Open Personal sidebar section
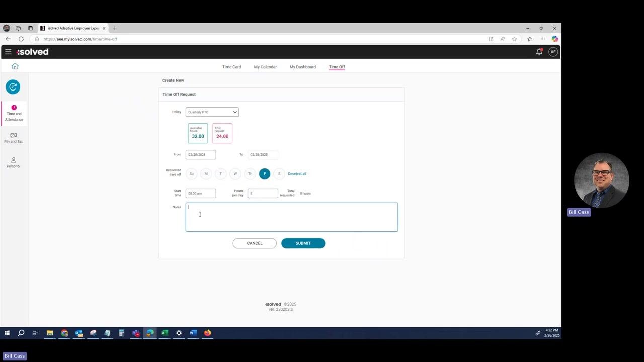 point(14,162)
